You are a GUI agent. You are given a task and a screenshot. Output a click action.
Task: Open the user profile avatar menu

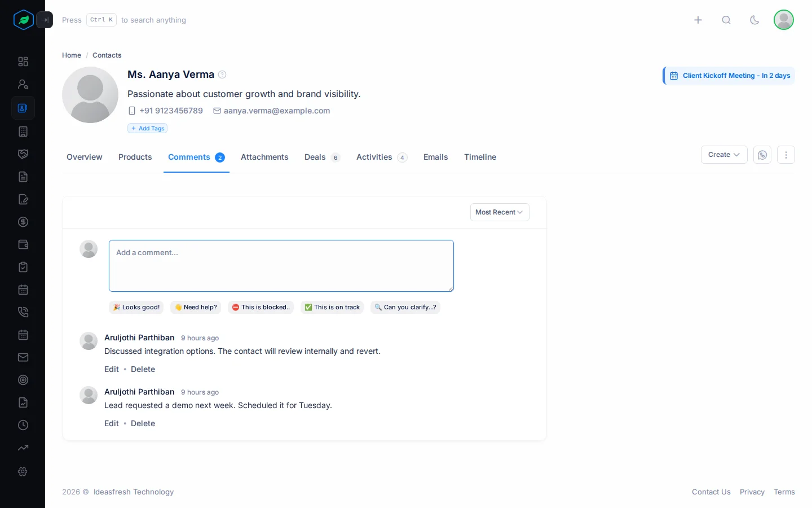point(784,20)
